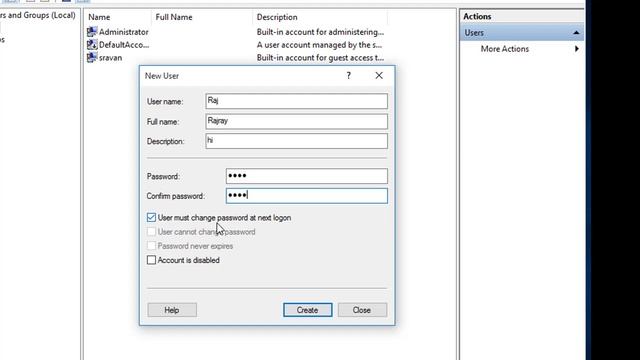Select the DefaultAcco... row name
Viewport: 640px width, 360px height.
[124, 45]
